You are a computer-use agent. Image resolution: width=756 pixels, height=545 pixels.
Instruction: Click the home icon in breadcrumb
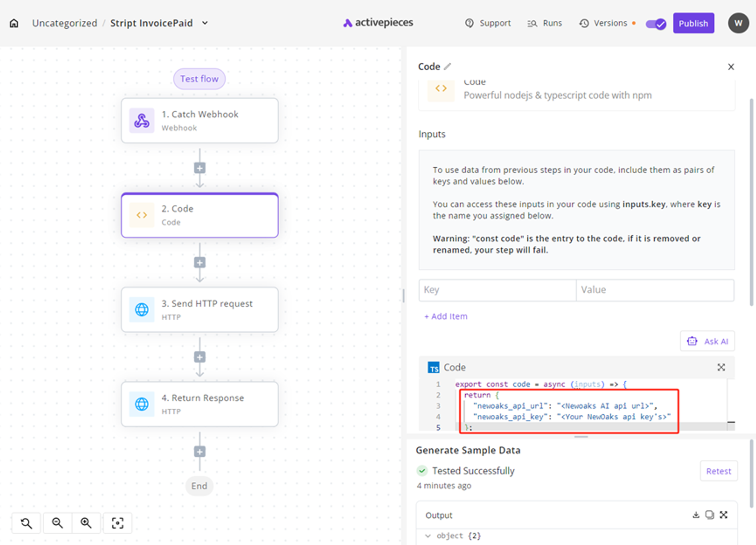pos(14,23)
